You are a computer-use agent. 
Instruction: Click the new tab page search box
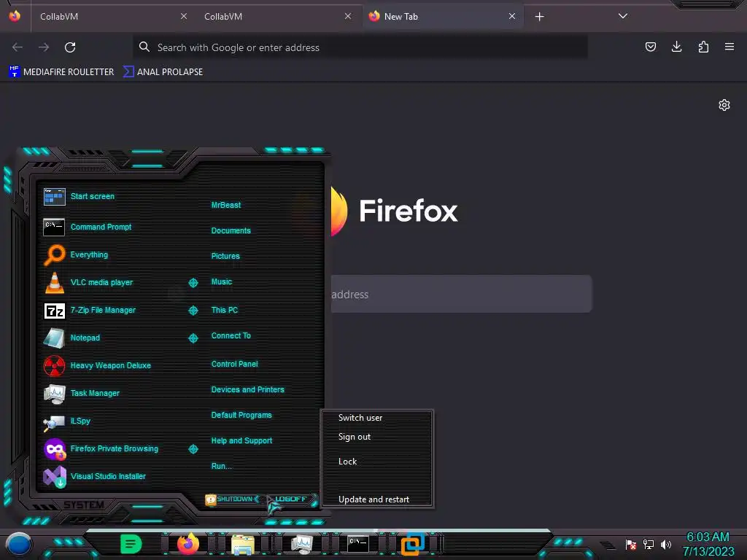pos(461,294)
